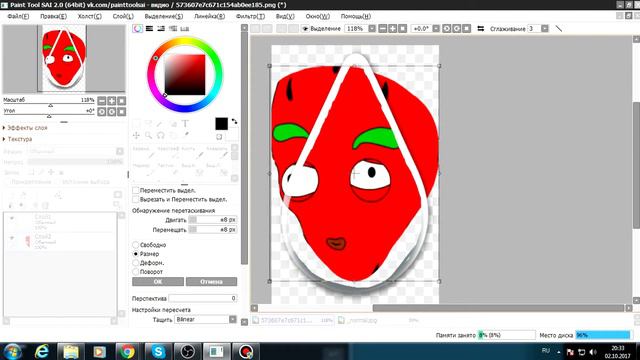The height and width of the screenshot is (360, 640).
Task: Click the Угол angle slider
Action: pyautogui.click(x=49, y=116)
